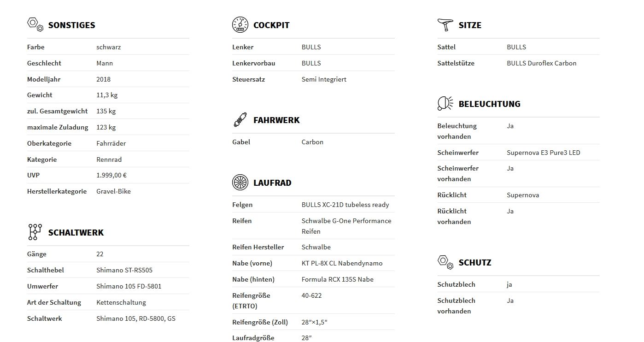Click the BULLS Duroflex Carbon value
This screenshot has width=644, height=342.
(541, 63)
